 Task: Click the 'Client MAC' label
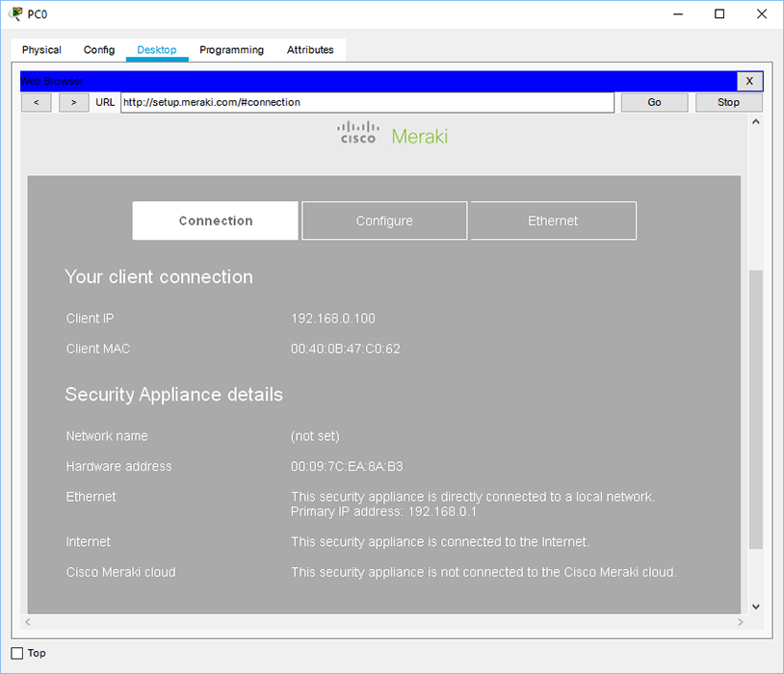point(98,349)
